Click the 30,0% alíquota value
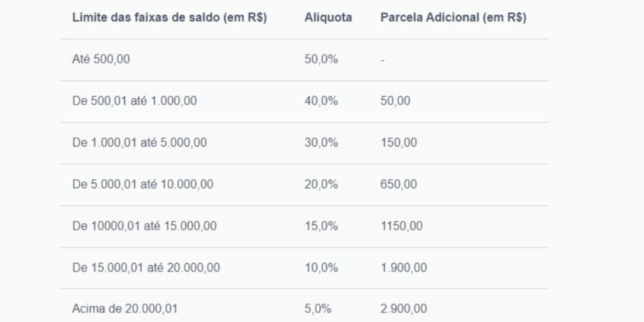The height and width of the screenshot is (322, 644). tap(321, 143)
